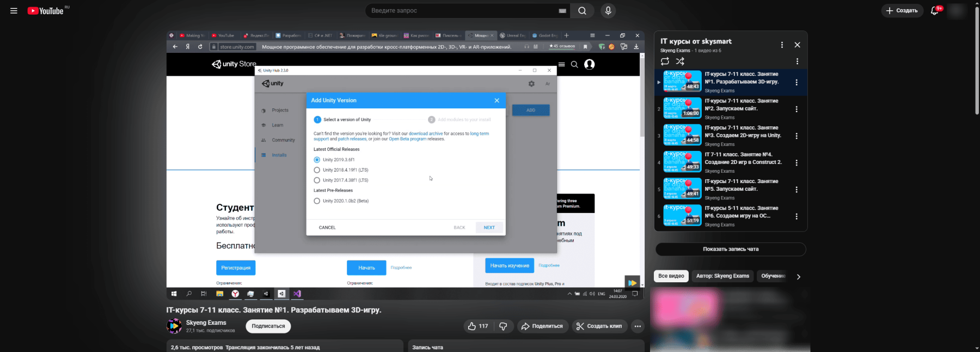This screenshot has width=980, height=352.
Task: Select the Все видео chip
Action: pos(671,276)
